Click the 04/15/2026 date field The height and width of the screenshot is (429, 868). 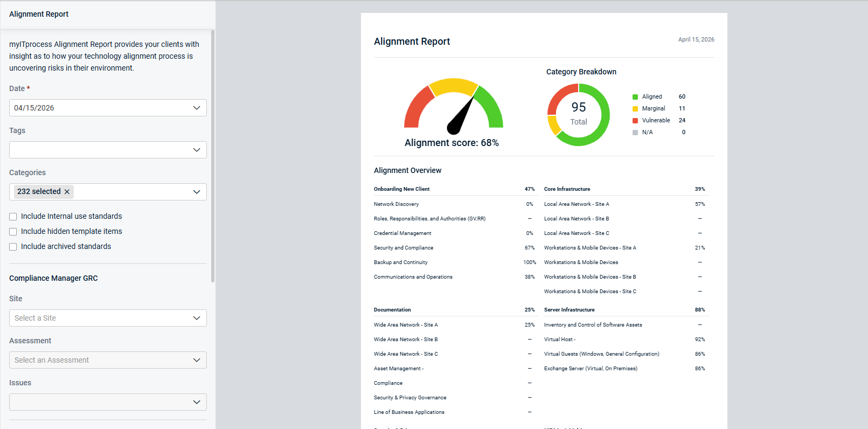tap(97, 108)
